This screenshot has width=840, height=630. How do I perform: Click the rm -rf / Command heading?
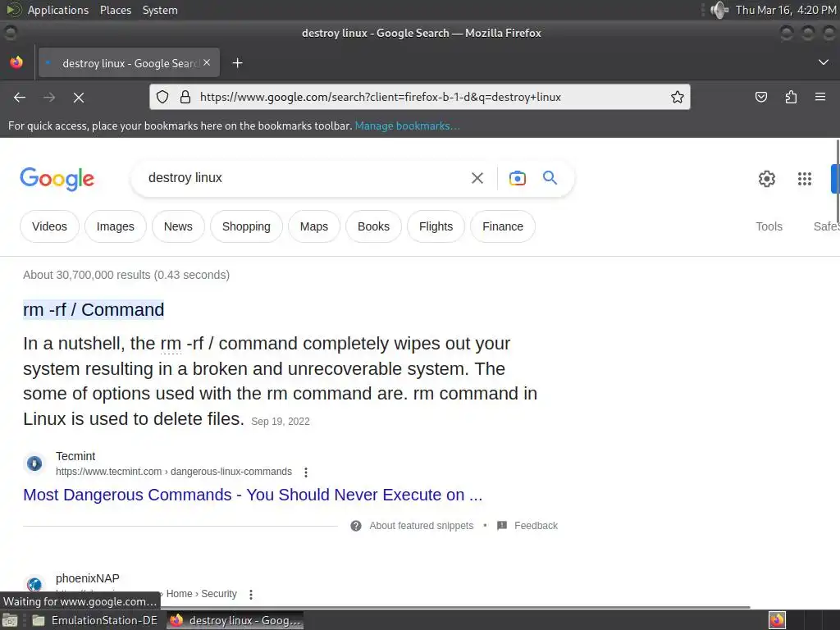(94, 309)
